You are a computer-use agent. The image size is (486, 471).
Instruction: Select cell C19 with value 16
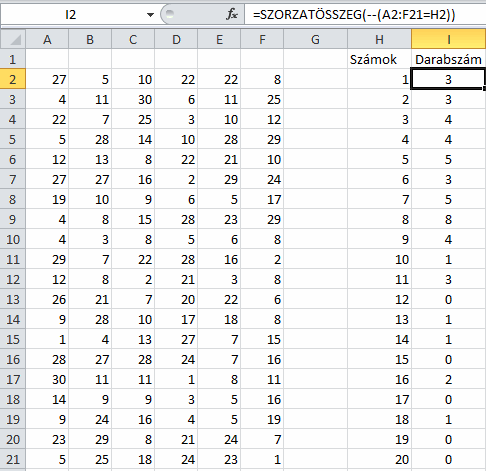[x=133, y=419]
